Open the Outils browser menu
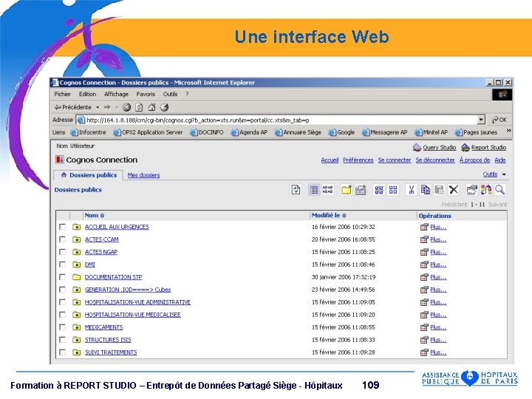This screenshot has width=532, height=399. coord(171,95)
